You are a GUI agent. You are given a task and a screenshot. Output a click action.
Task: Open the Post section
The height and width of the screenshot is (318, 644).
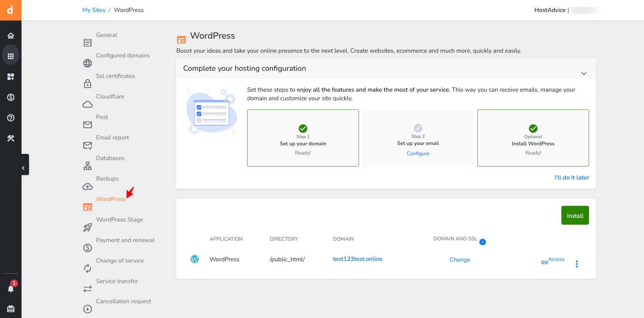[x=102, y=117]
